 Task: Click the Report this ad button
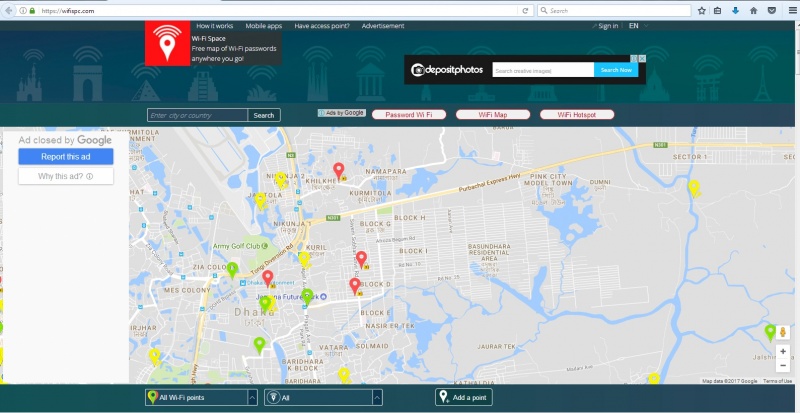[x=66, y=157]
